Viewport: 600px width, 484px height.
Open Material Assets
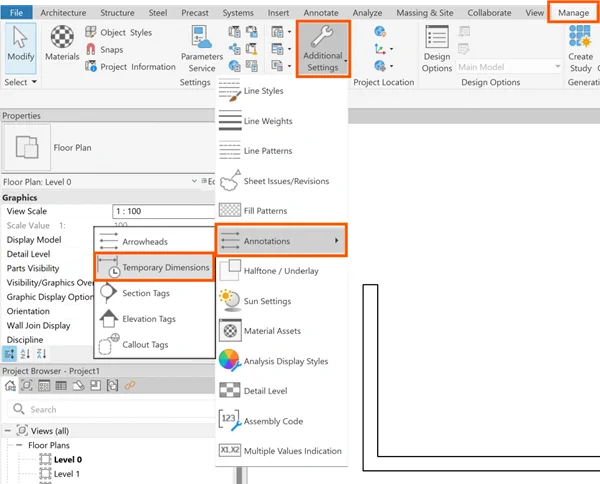[x=282, y=331]
